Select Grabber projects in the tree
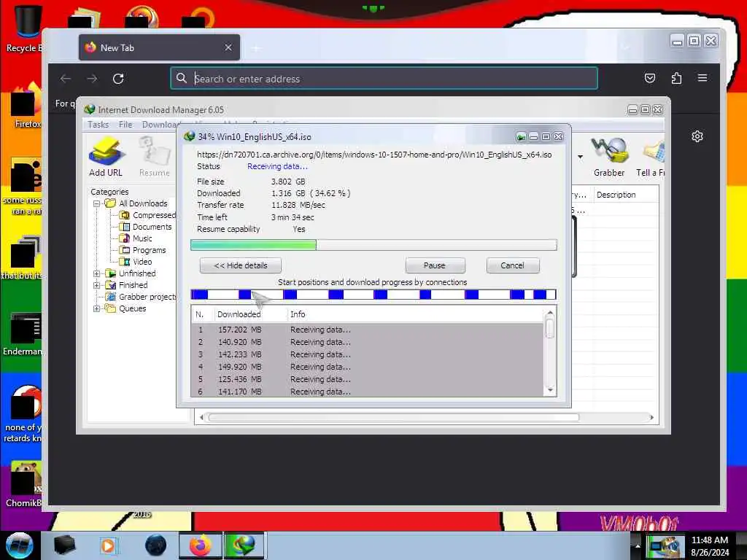The image size is (747, 560). (x=147, y=297)
